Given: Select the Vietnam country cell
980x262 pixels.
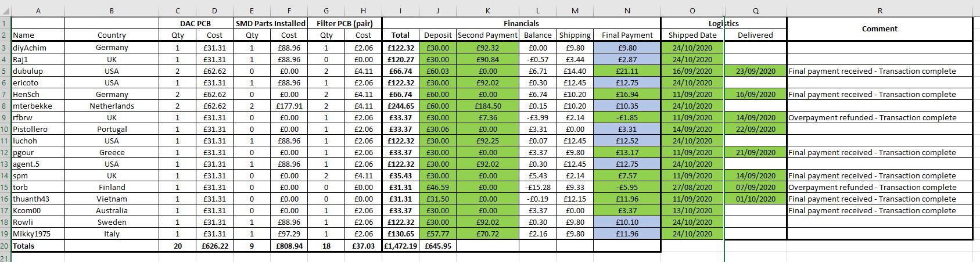Looking at the screenshot, I should coord(112,199).
